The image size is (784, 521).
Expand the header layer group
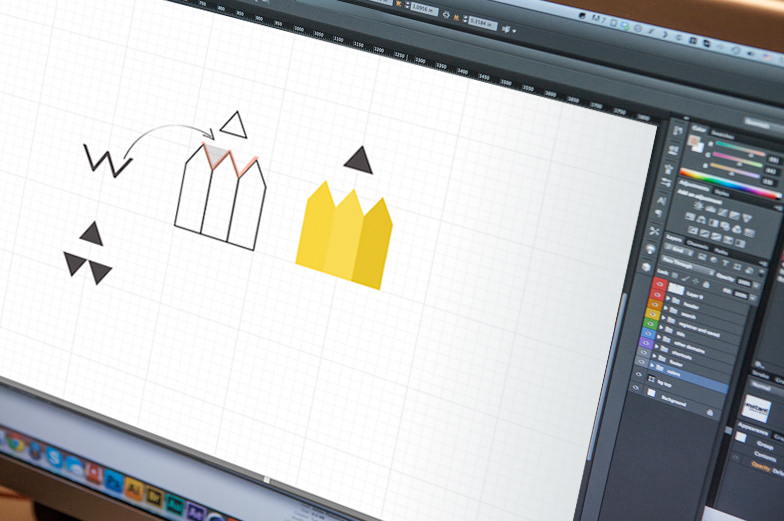pos(668,298)
